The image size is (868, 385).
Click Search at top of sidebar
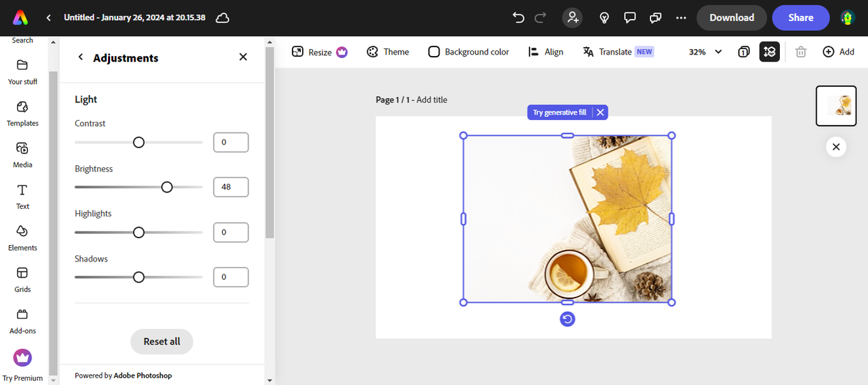(x=23, y=40)
